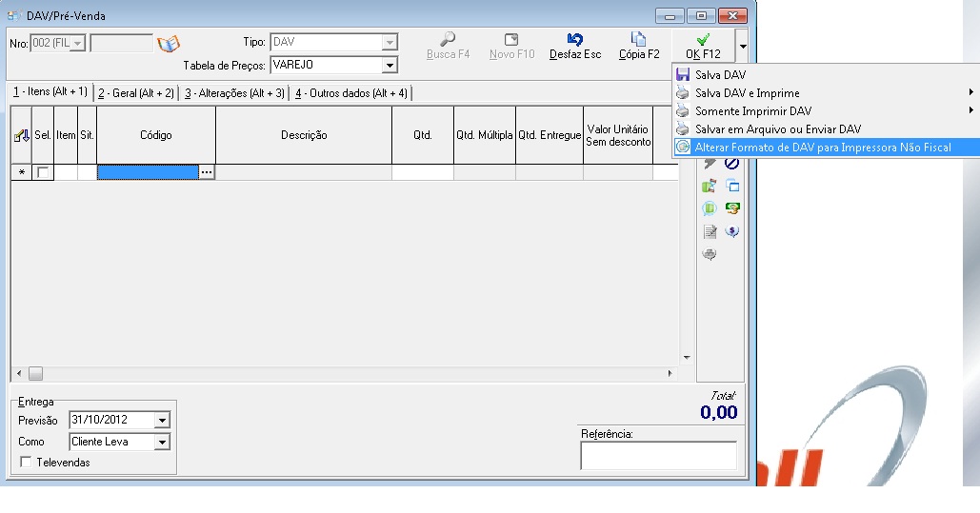
Task: Enable the Televendas checkbox
Action: [x=26, y=462]
